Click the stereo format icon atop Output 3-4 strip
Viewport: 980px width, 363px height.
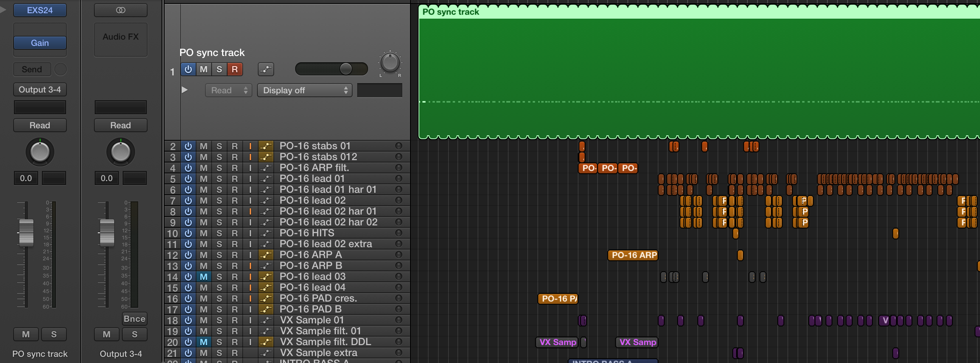coord(120,10)
